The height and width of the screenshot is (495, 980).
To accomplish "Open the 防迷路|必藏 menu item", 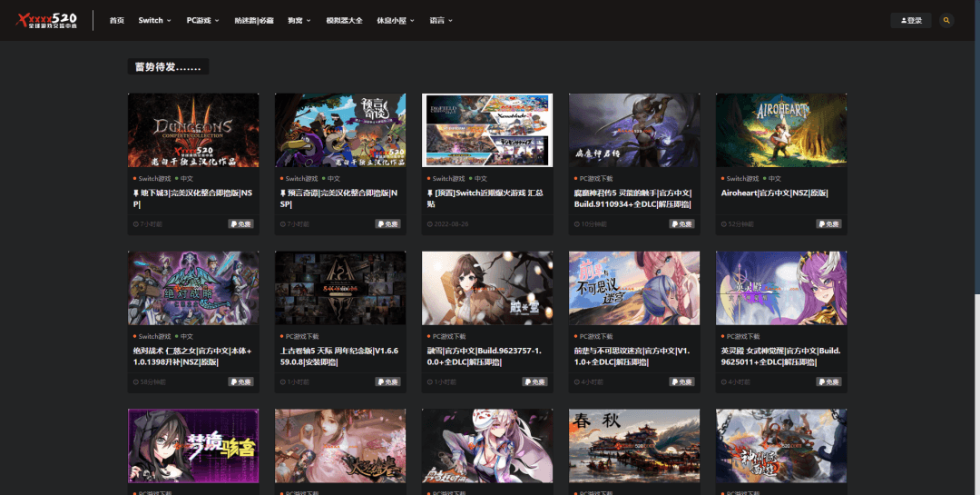I will coord(253,20).
